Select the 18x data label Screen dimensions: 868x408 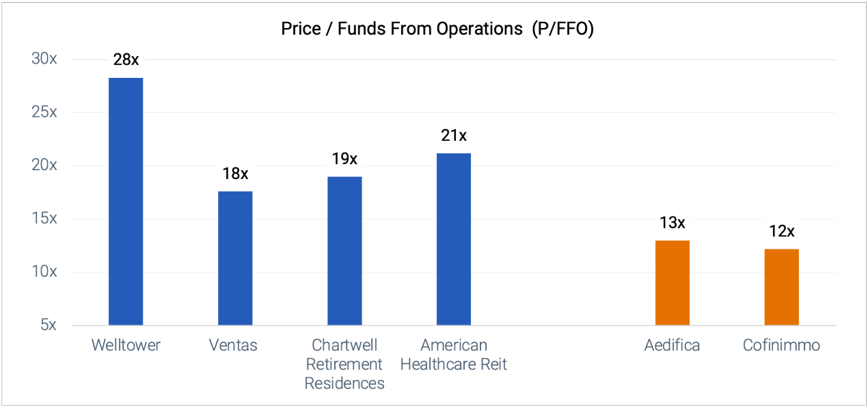coord(235,174)
